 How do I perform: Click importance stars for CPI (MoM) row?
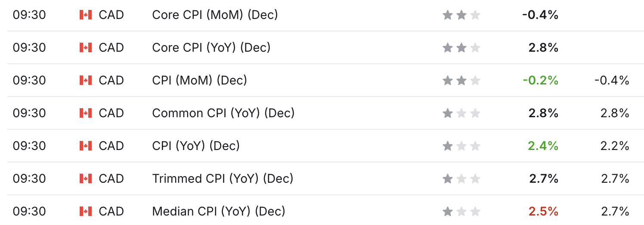461,81
